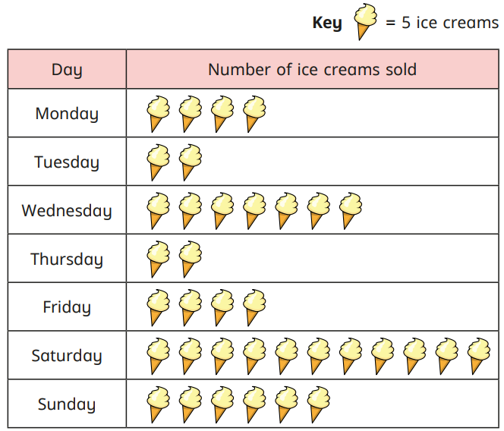Select the Saturday label
Image resolution: width=504 pixels, height=431 pixels.
(x=67, y=355)
